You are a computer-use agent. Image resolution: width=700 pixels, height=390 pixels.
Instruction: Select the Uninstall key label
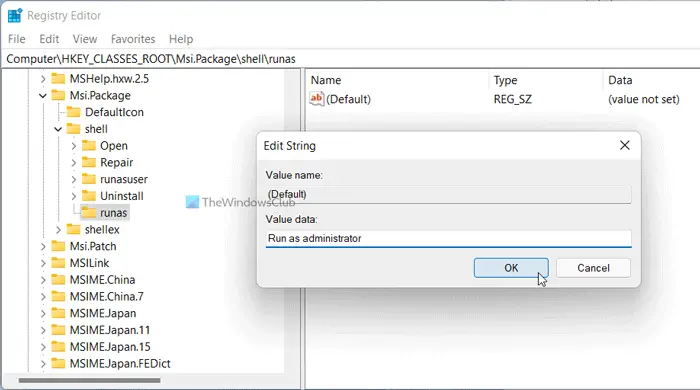122,196
